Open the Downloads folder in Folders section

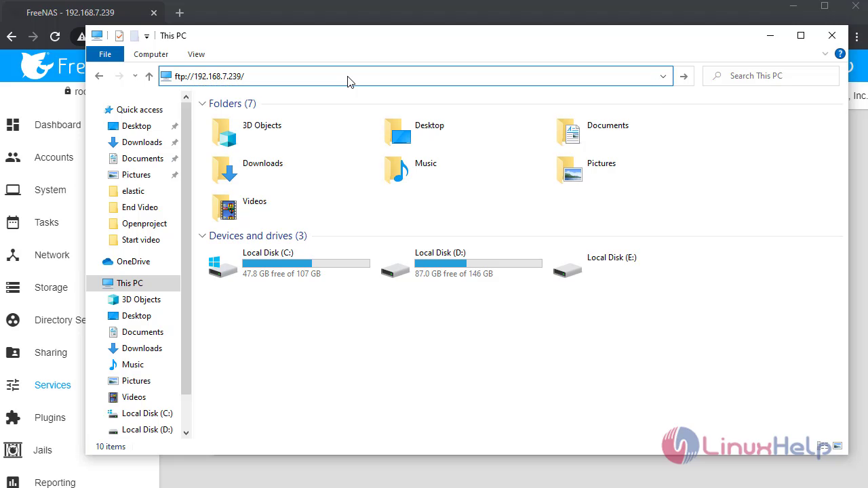tap(224, 170)
